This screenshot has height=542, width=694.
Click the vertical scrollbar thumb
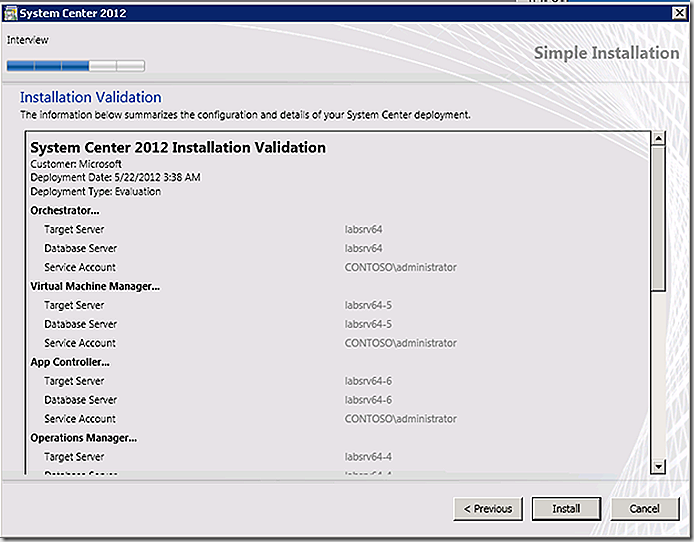[x=659, y=219]
